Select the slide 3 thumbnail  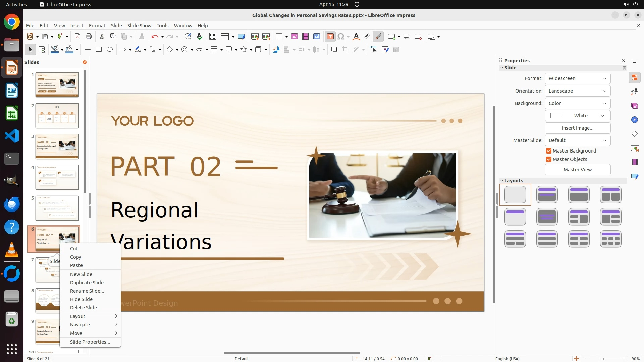coord(57,146)
